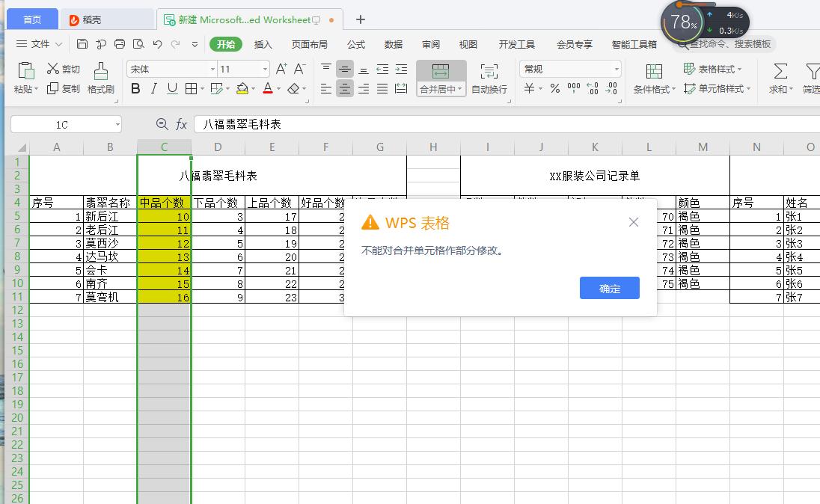Switch to the 插入 ribbon tab
The width and height of the screenshot is (820, 504).
265,44
